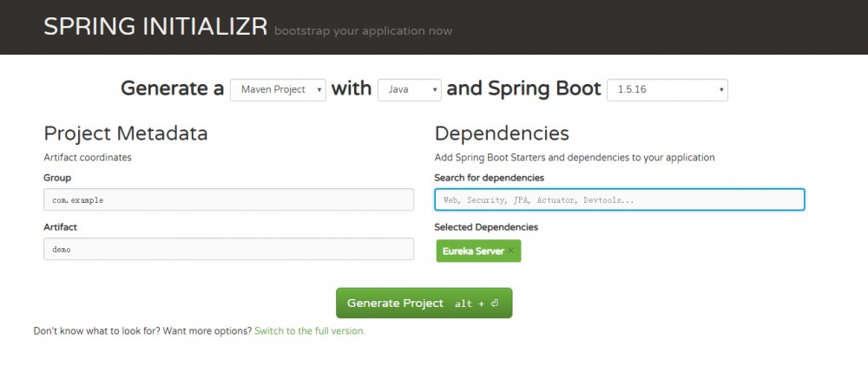Open the Maven Project type dropdown

(x=278, y=89)
